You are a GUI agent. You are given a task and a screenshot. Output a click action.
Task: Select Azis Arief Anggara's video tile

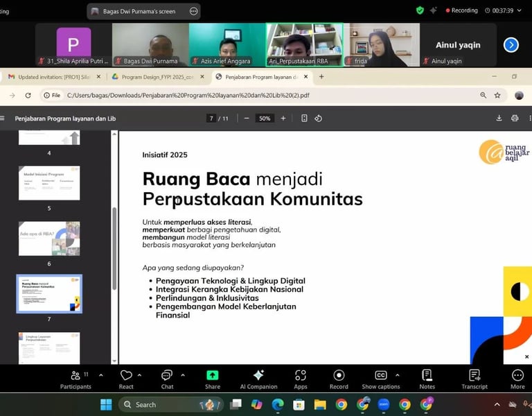(227, 45)
